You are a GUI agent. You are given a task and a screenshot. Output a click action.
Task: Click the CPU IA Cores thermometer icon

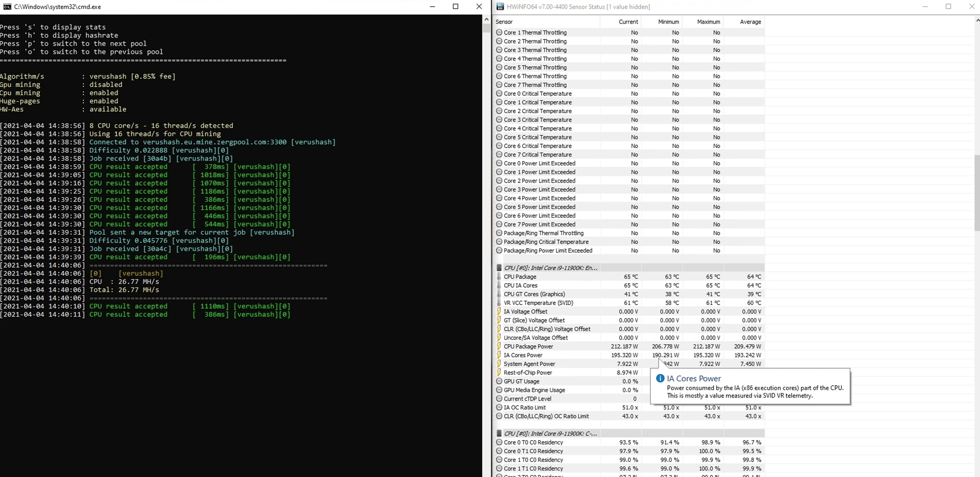(499, 285)
